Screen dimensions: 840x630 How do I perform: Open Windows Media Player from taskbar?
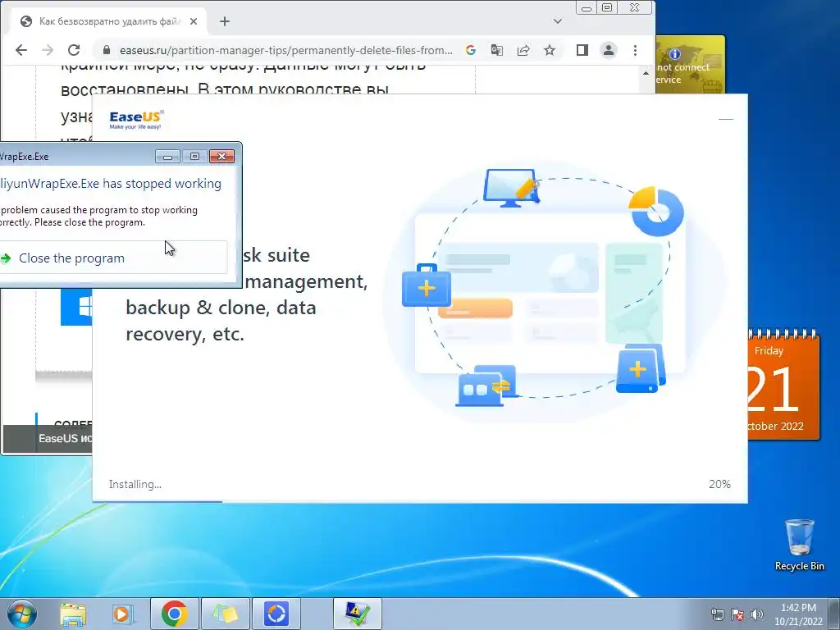point(121,614)
